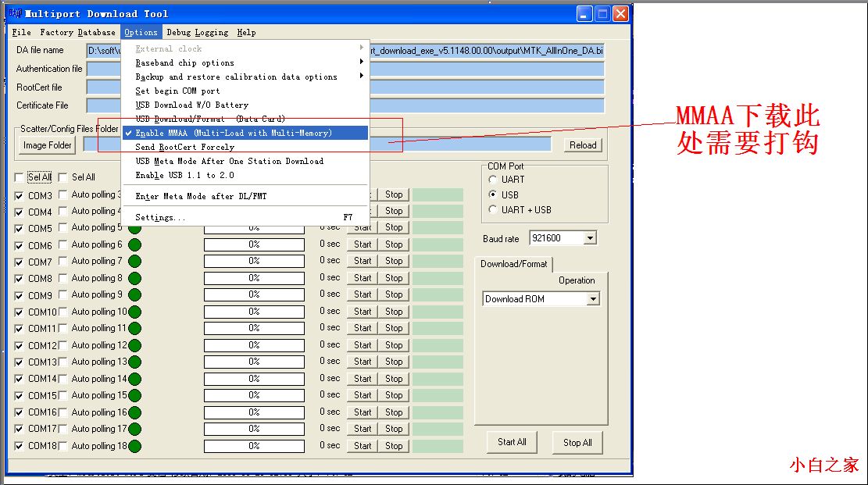The height and width of the screenshot is (485, 868).
Task: Click the light green status box for COM5
Action: 438,227
